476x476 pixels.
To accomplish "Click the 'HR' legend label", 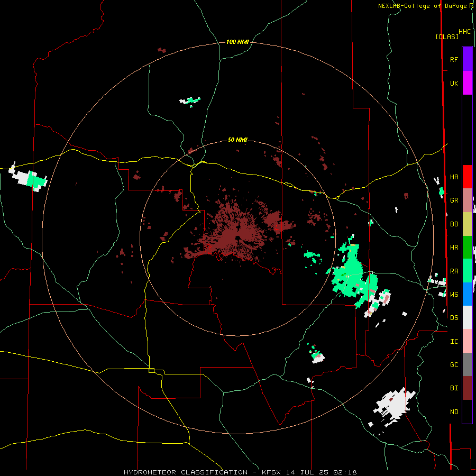I will click(454, 248).
